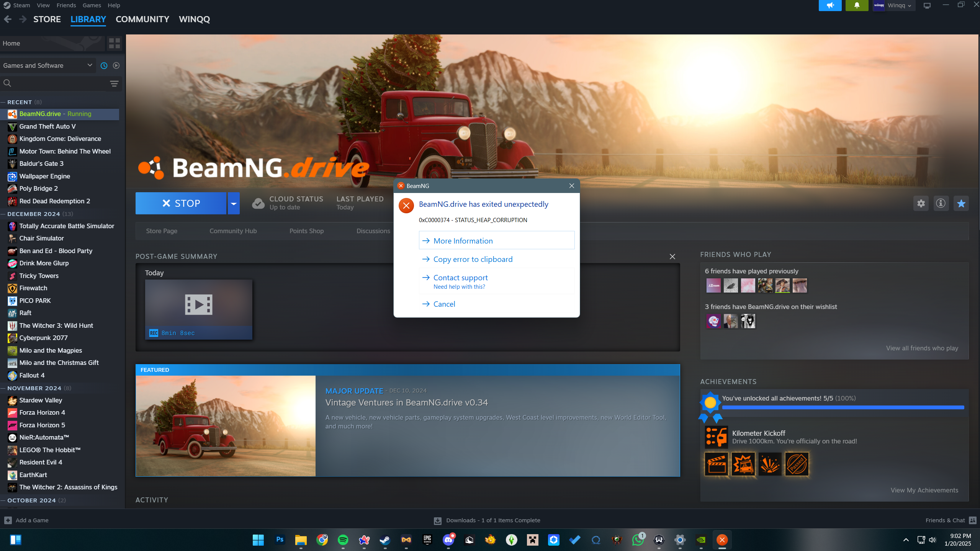The height and width of the screenshot is (551, 980).
Task: Click the favorite star icon
Action: [961, 203]
